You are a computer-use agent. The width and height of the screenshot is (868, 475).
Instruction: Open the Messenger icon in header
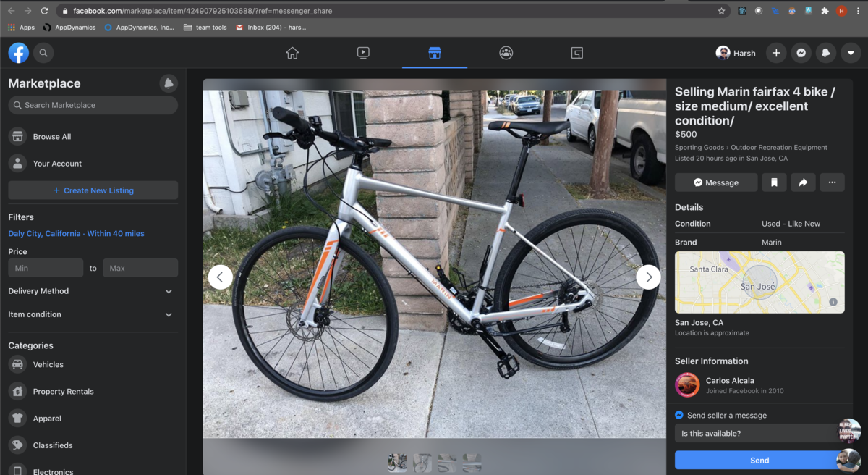[x=801, y=53]
